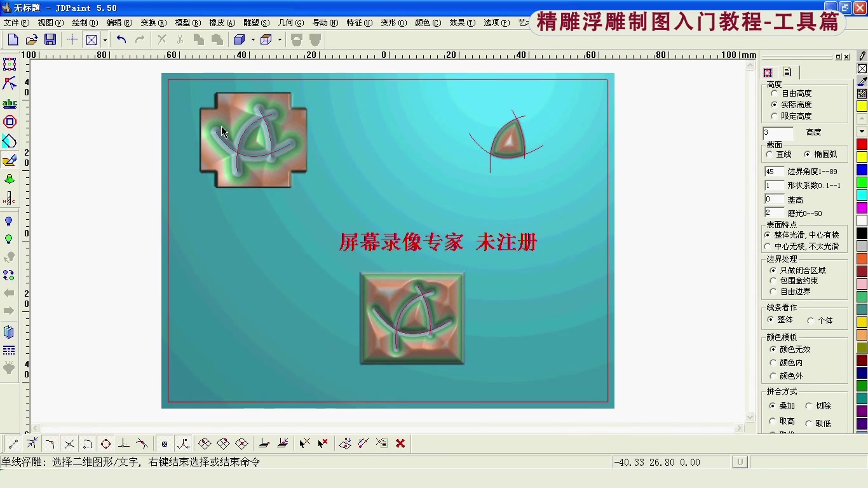
Task: Open the dropdown next to the 3D view toolbar icon
Action: (253, 39)
